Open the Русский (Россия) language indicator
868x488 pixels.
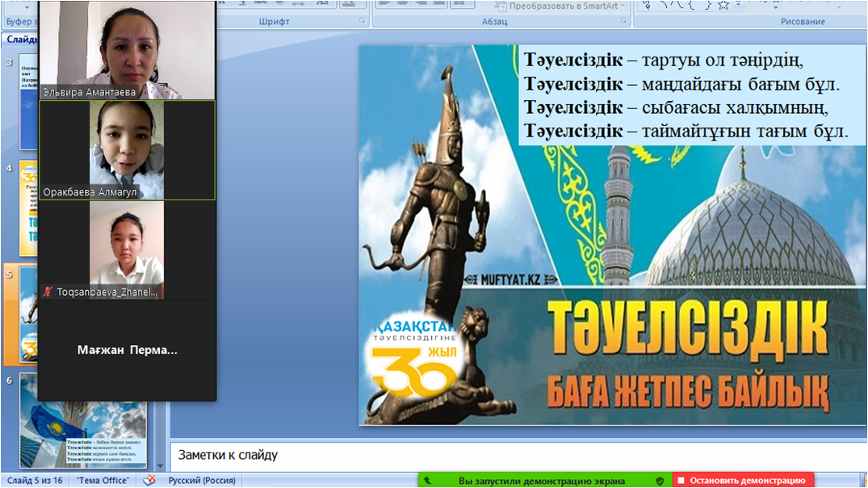pos(201,480)
